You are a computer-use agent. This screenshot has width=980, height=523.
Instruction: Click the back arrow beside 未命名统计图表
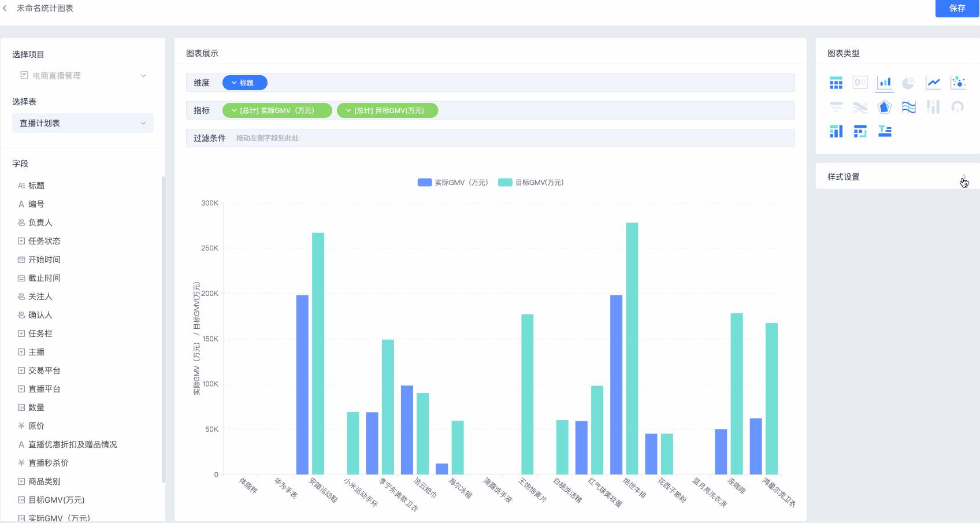click(5, 8)
